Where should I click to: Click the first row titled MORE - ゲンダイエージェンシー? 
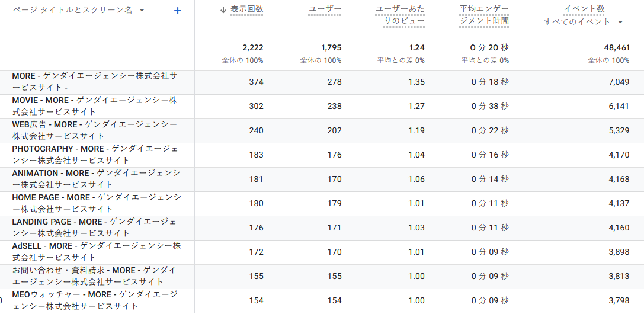pos(95,82)
